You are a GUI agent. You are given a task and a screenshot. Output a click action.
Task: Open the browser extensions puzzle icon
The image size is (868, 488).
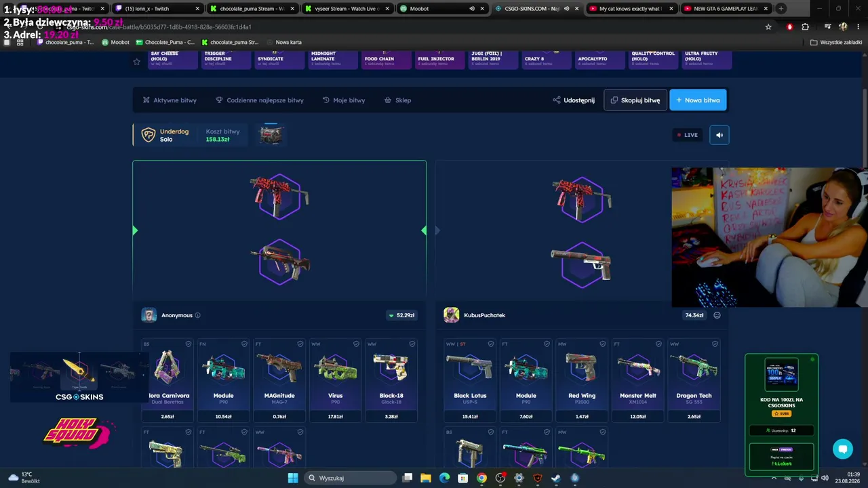805,27
